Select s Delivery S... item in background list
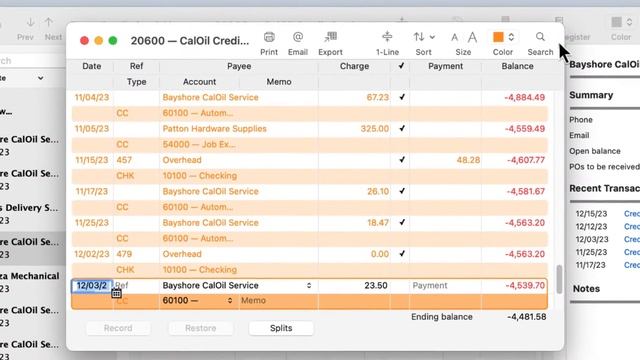The width and height of the screenshot is (640, 360). (30, 213)
